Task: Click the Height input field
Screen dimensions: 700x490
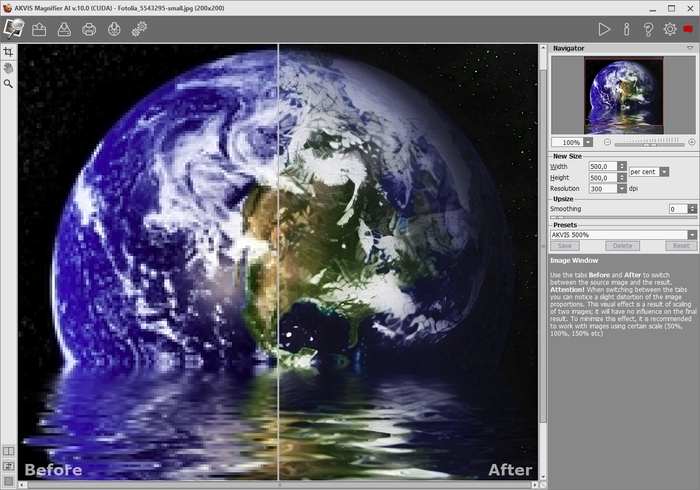Action: coord(603,178)
